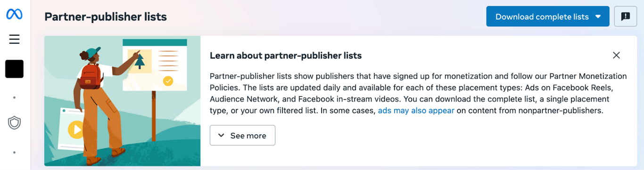
Task: Dismiss the Learn about partner-publisher lists banner
Action: 616,55
